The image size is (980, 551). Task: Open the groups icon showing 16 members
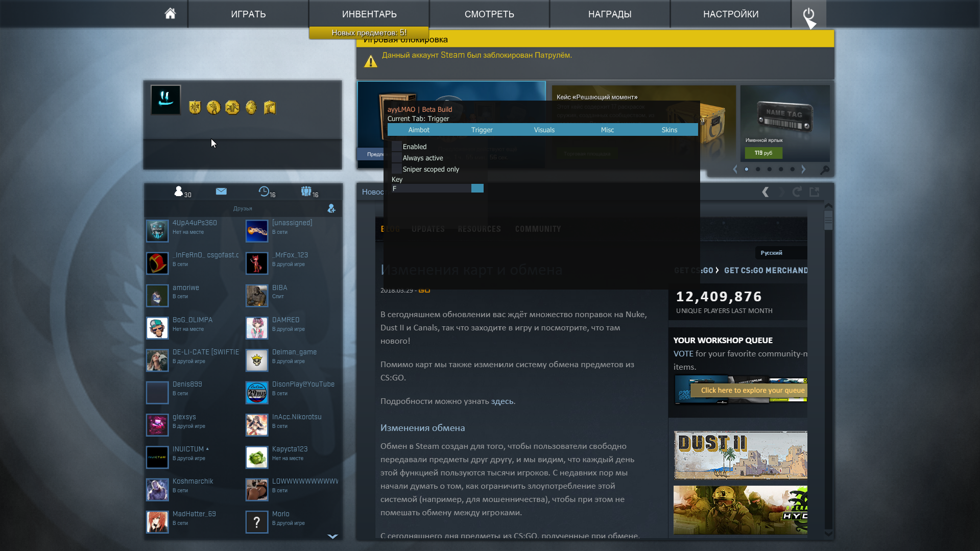coord(307,191)
